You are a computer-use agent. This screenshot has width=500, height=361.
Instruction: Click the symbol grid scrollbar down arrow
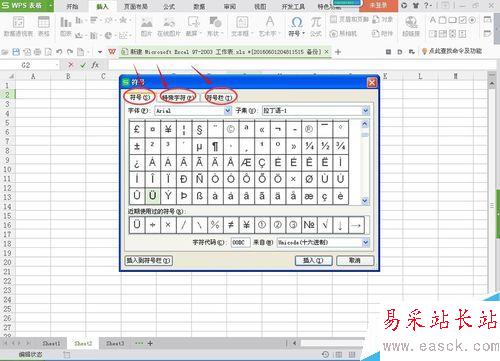click(x=365, y=201)
